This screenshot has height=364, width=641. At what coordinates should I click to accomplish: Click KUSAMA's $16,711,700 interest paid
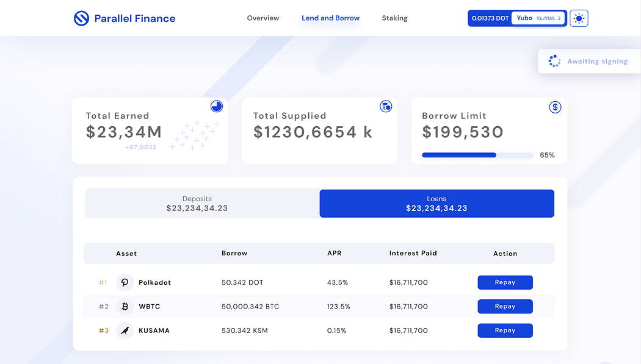(x=408, y=330)
